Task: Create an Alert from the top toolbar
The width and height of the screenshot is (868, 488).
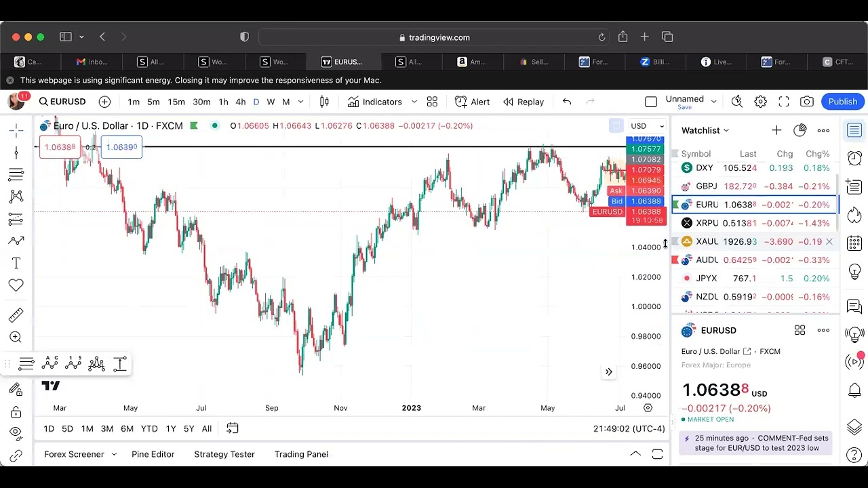Action: click(472, 102)
